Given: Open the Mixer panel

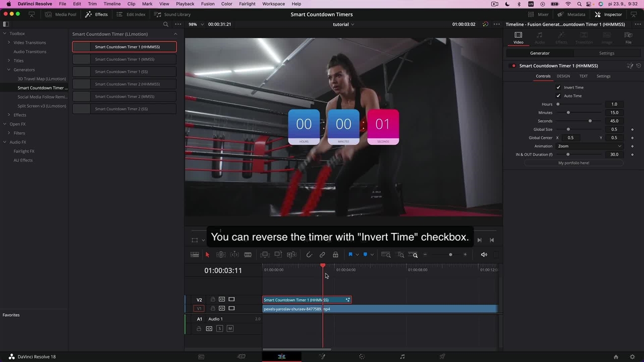Looking at the screenshot, I should click(539, 15).
